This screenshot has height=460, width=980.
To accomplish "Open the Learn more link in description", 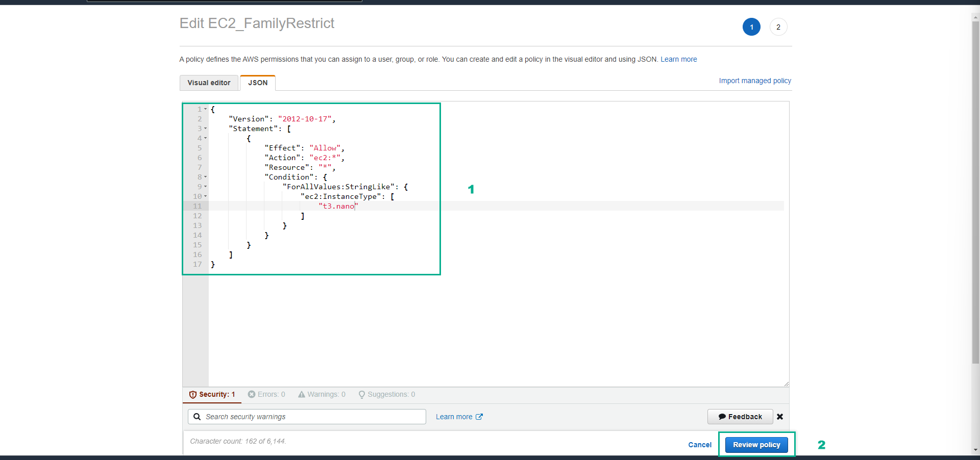I will [679, 59].
